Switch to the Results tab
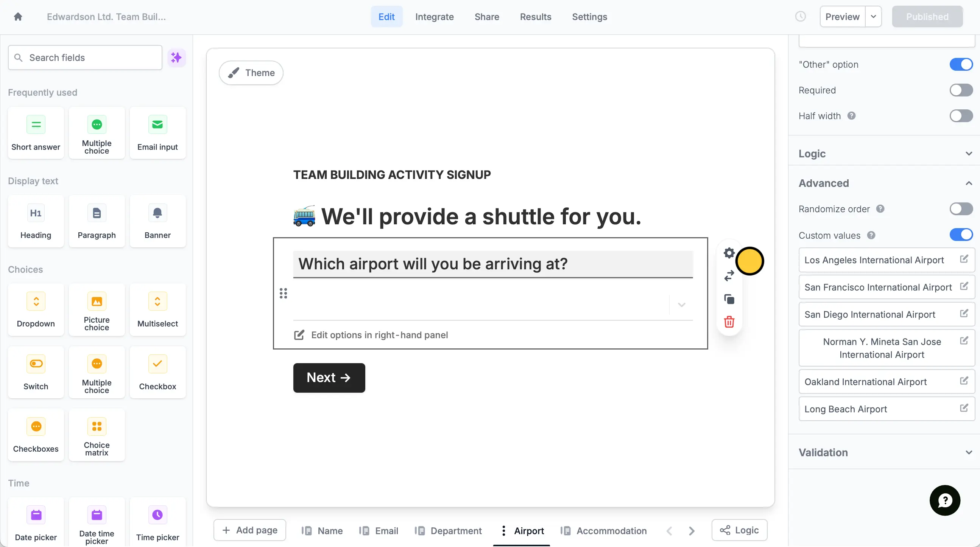Screen dimensions: 980x547 point(536,17)
